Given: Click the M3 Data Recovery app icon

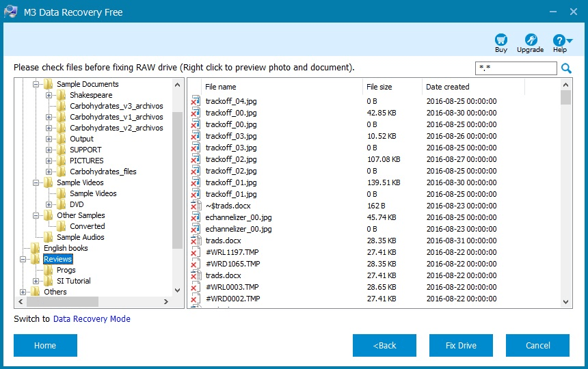Looking at the screenshot, I should (10, 12).
